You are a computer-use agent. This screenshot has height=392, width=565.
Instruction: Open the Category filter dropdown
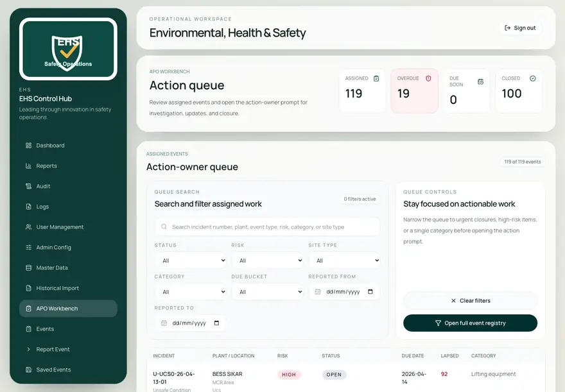coord(191,292)
